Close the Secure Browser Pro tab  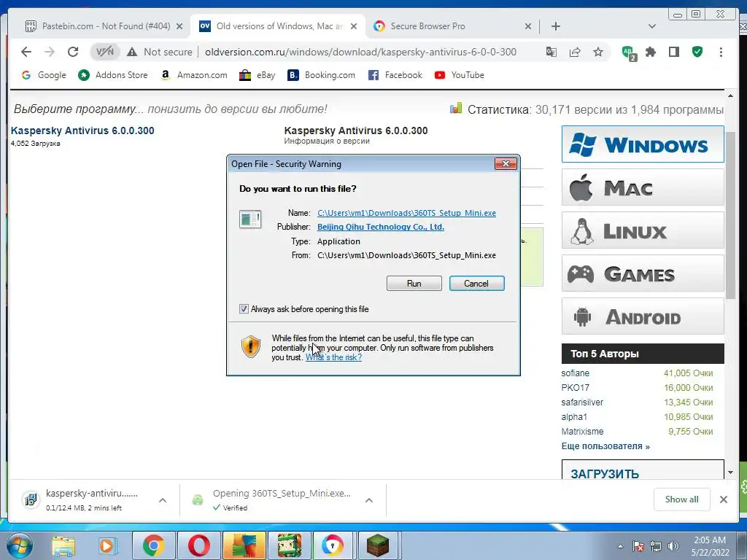coord(528,26)
